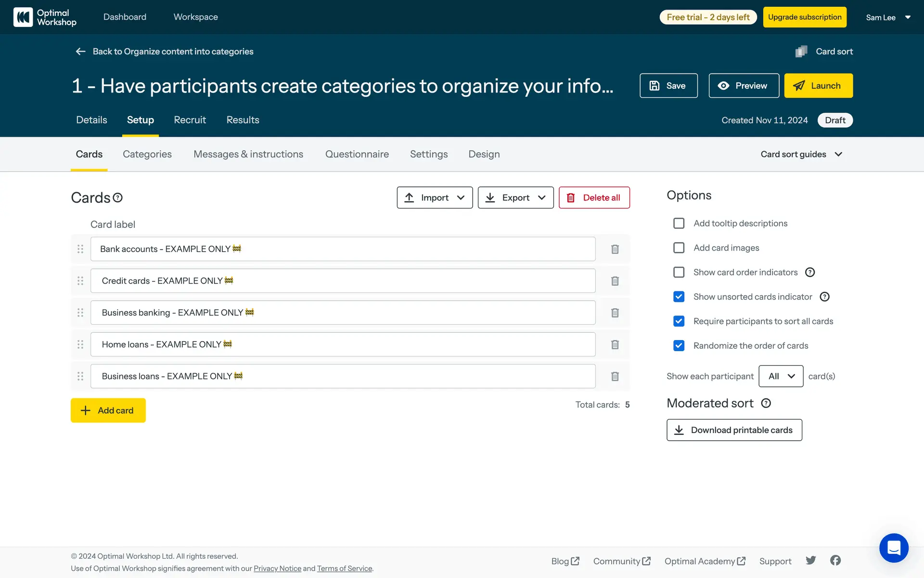924x578 pixels.
Task: Expand Card sort guides menu
Action: point(801,154)
